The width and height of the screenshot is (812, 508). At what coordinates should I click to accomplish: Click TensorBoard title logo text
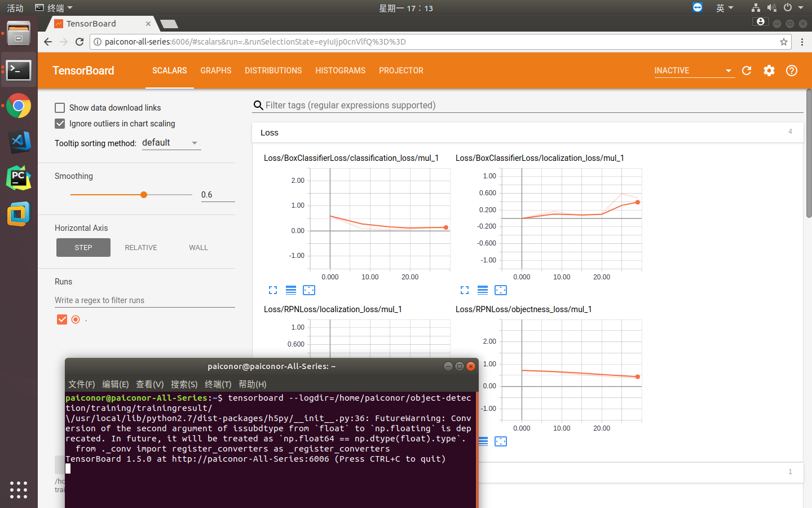83,71
